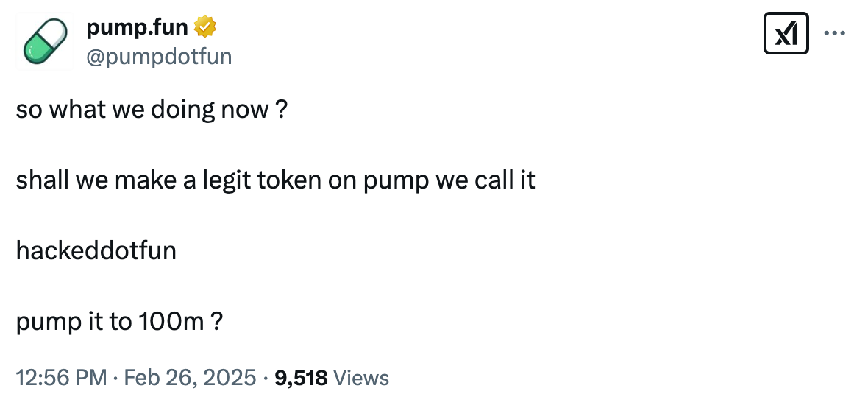Click the words 'shall we make'
The width and height of the screenshot is (868, 408).
(x=96, y=180)
